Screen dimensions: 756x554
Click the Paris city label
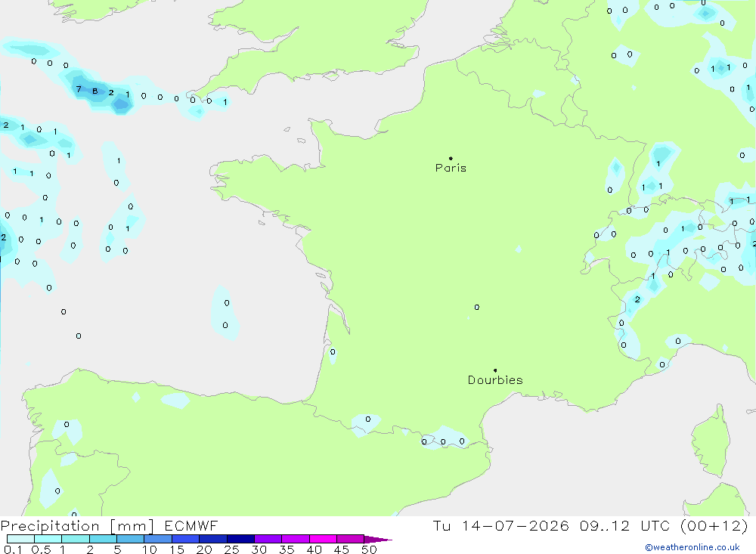point(451,168)
